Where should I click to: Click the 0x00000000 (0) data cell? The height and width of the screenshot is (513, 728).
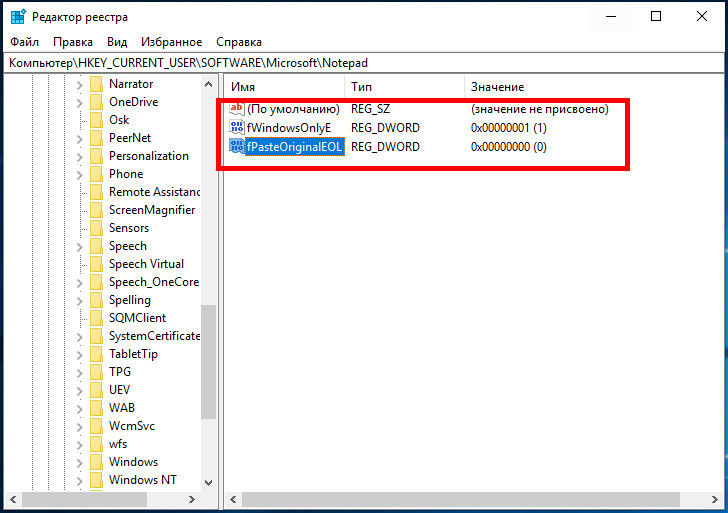[508, 147]
